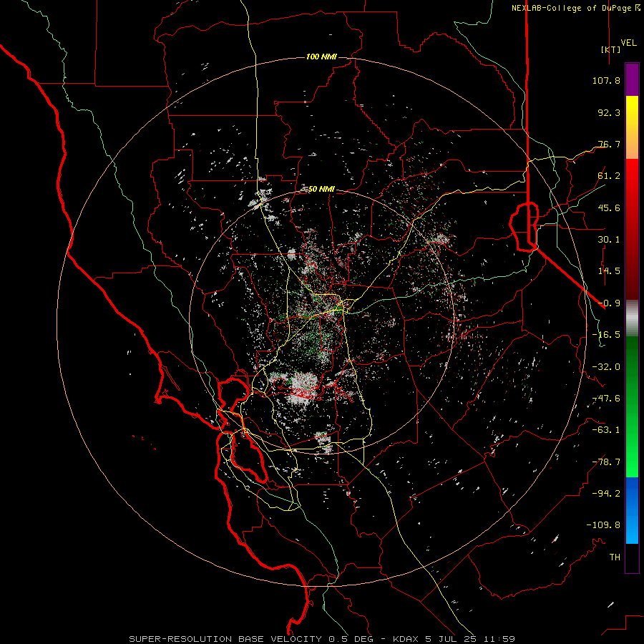This screenshot has width=644, height=644.
Task: Select the 45.6 scale value
Action: [x=609, y=208]
